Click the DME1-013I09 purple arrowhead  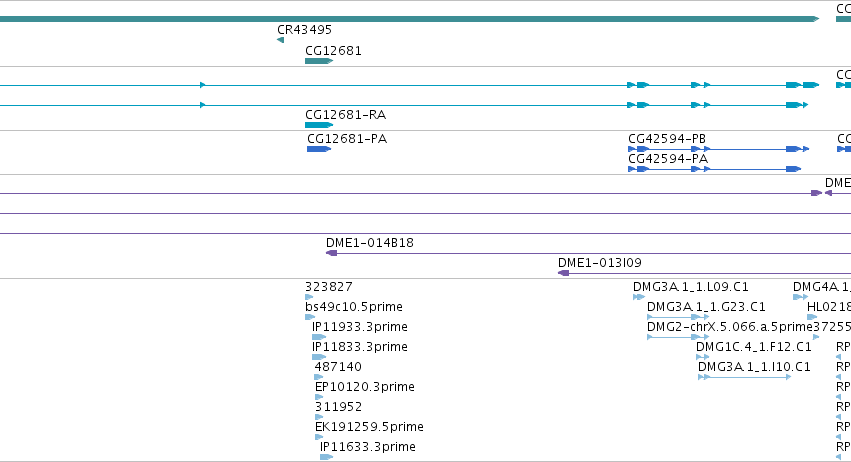[564, 273]
